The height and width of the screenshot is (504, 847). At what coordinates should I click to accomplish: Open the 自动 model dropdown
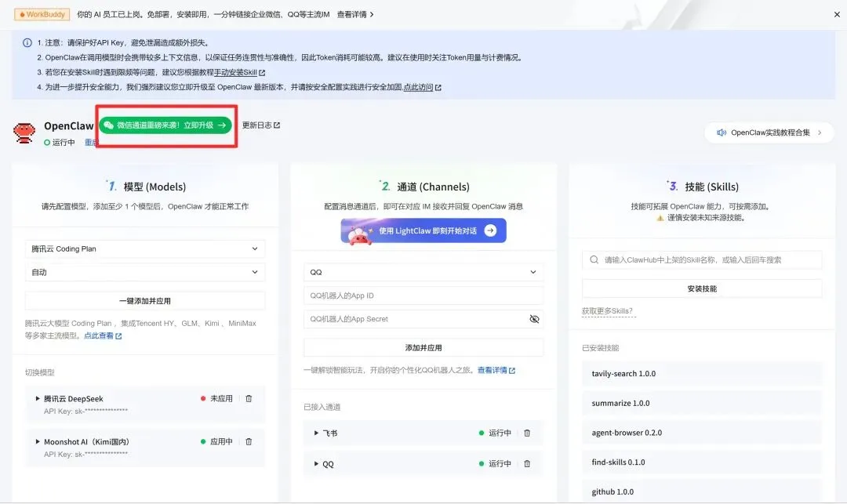point(145,272)
